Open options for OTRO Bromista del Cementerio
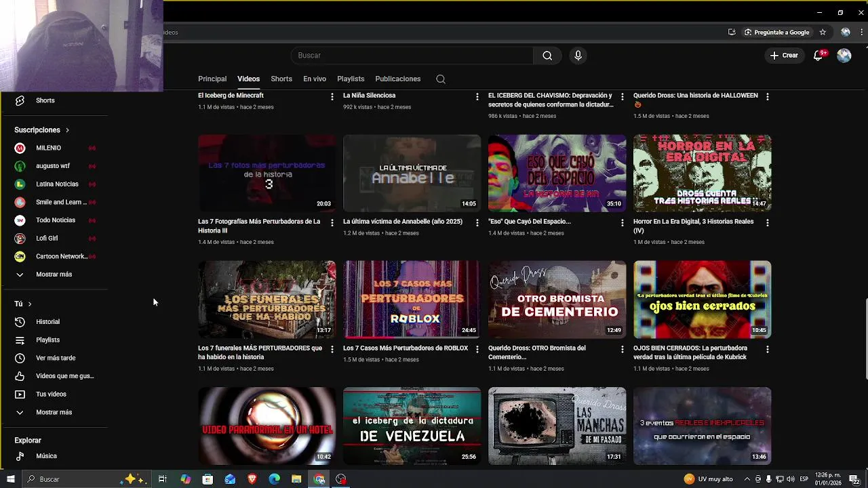 [622, 350]
